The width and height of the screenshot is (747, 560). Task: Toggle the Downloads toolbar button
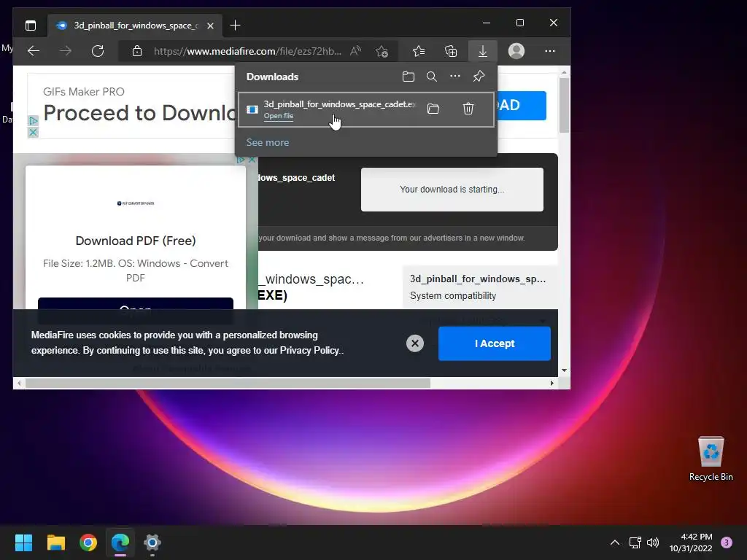point(483,51)
